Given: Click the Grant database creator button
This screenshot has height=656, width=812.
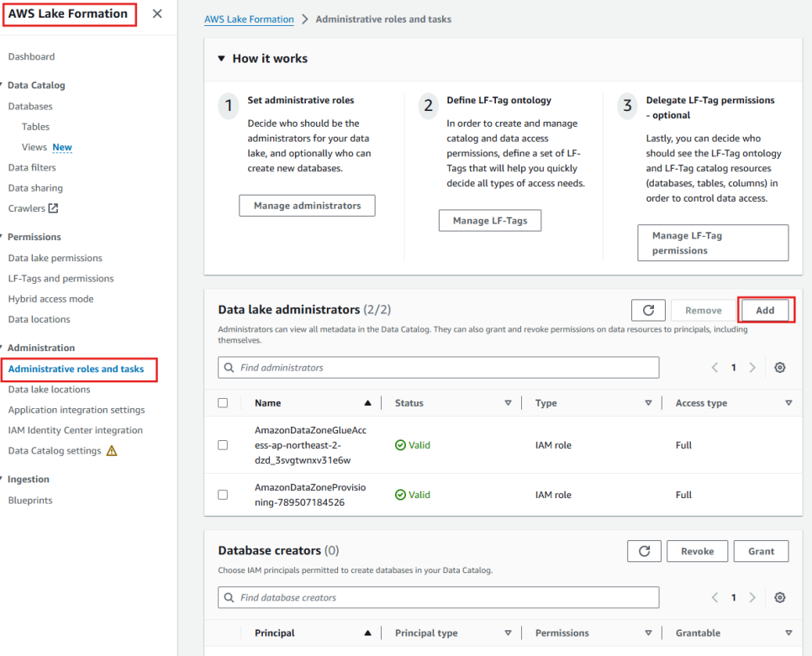Looking at the screenshot, I should click(x=761, y=551).
